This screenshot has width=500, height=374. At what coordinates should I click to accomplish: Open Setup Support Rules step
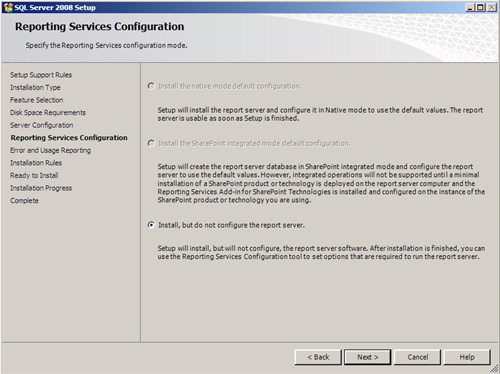[41, 75]
